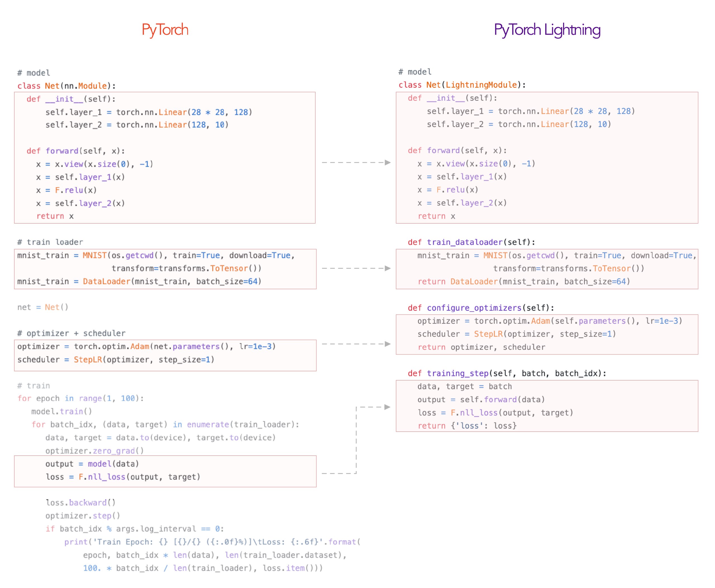Image resolution: width=715 pixels, height=588 pixels.
Task: Click '# train loader' comment
Action: (50, 242)
